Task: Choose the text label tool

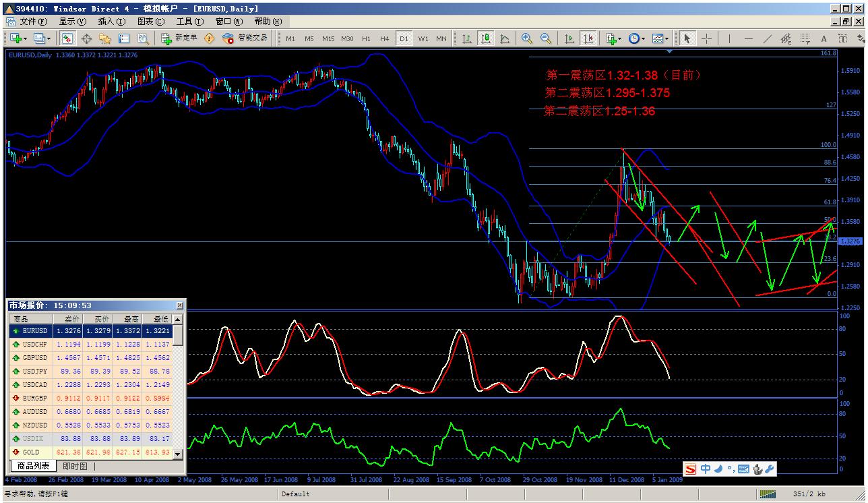Action: pyautogui.click(x=842, y=38)
